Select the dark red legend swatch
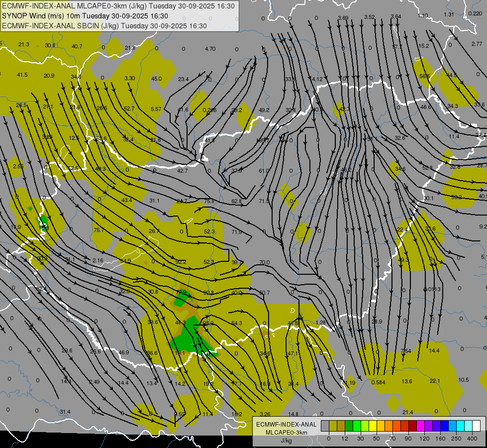The image size is (487, 448). click(413, 426)
